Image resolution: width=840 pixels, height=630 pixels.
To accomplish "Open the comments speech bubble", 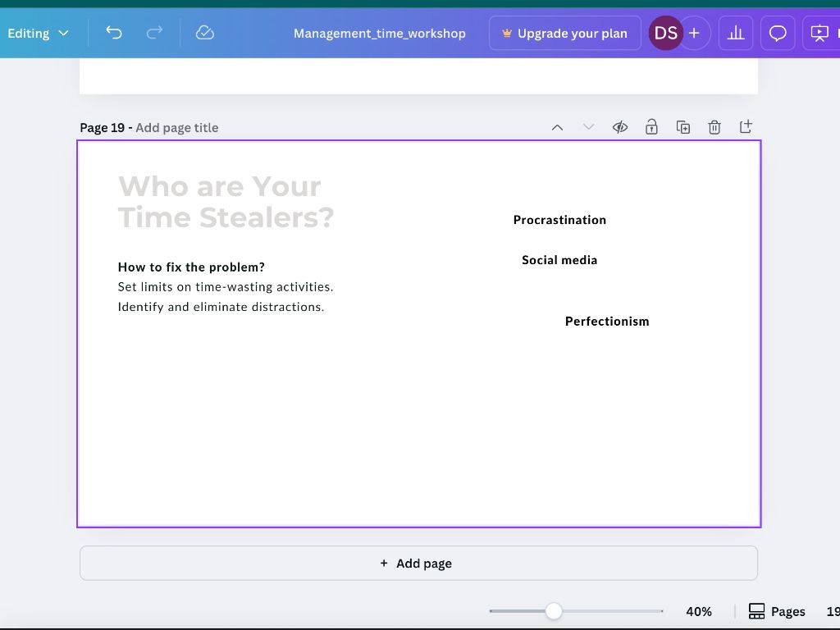I will coord(778,33).
